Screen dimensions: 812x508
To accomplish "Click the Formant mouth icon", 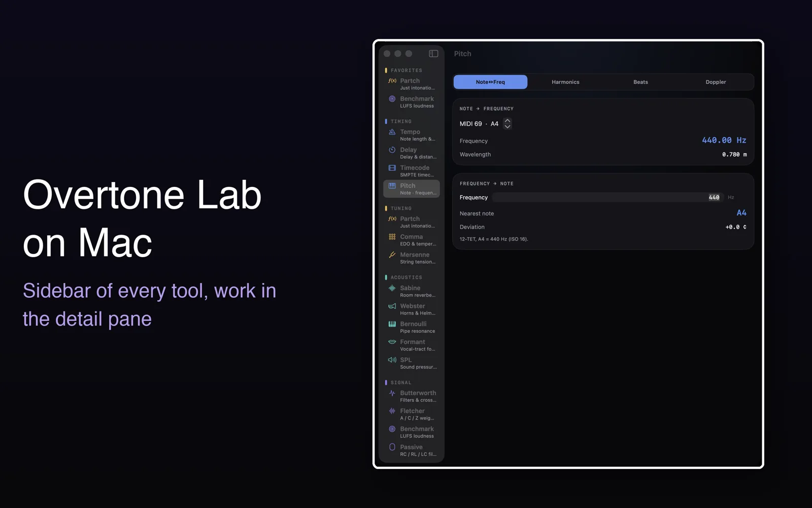I will coord(392,342).
